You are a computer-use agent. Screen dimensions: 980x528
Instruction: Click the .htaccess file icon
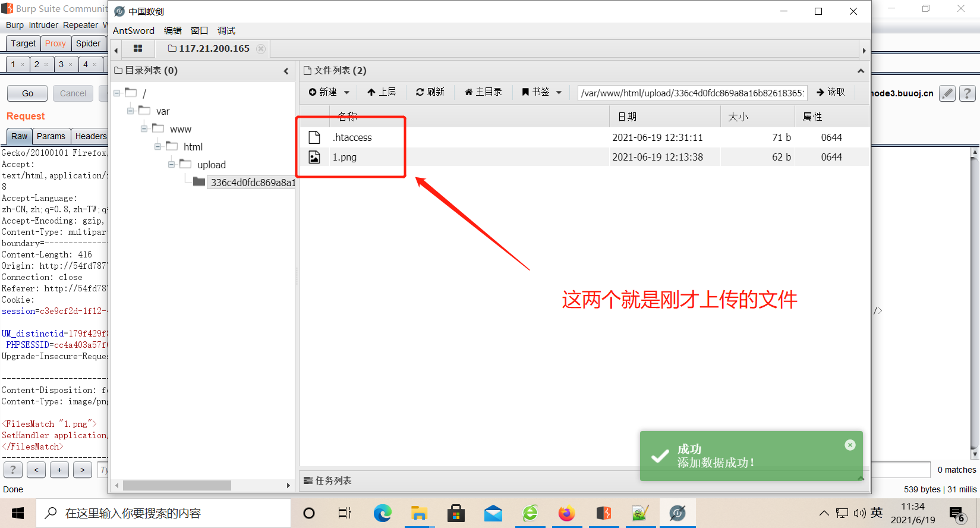(314, 137)
